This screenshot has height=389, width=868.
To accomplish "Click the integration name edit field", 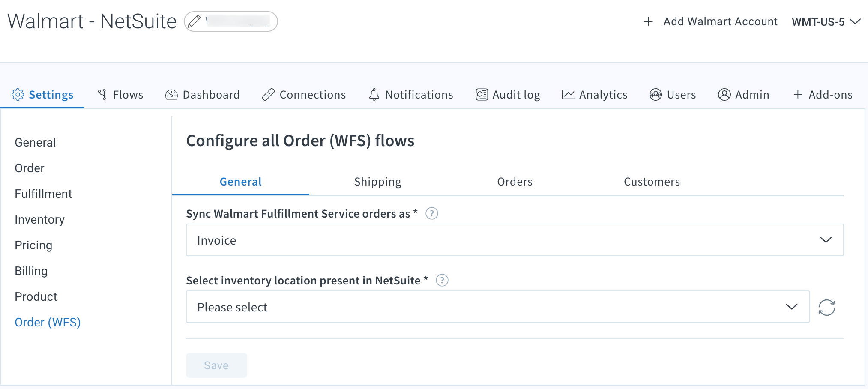I will pyautogui.click(x=231, y=21).
